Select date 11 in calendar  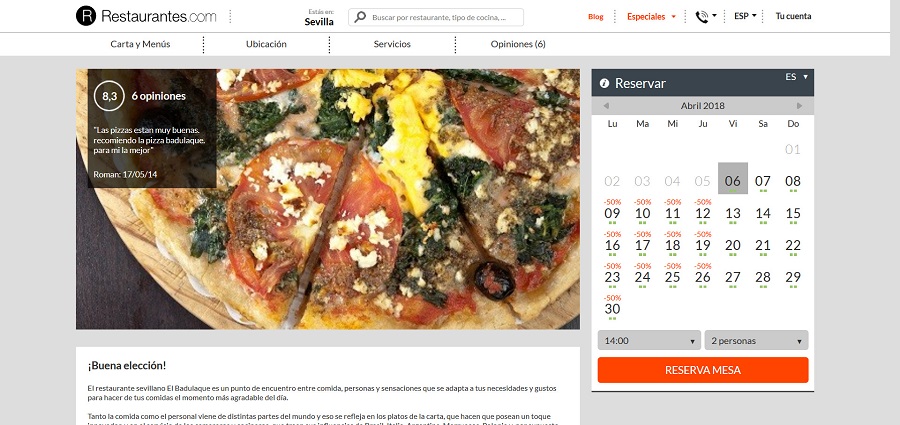672,214
